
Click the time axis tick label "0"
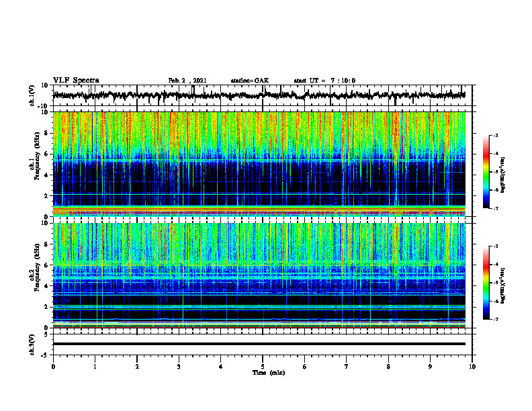pyautogui.click(x=53, y=367)
